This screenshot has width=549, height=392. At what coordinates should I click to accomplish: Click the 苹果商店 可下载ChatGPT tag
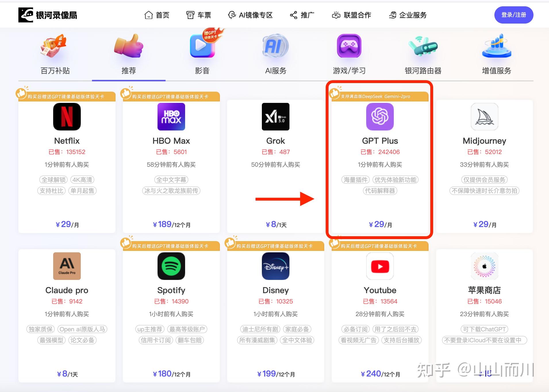484,329
